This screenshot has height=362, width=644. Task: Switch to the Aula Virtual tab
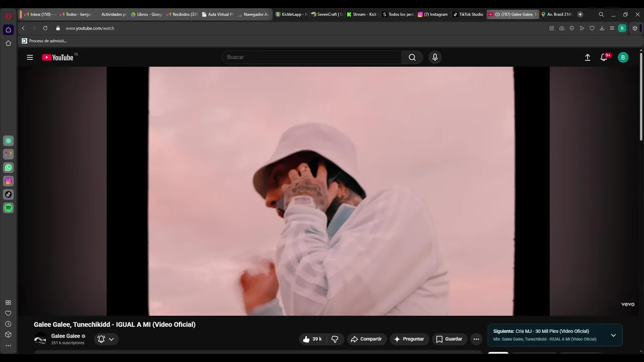[218, 15]
